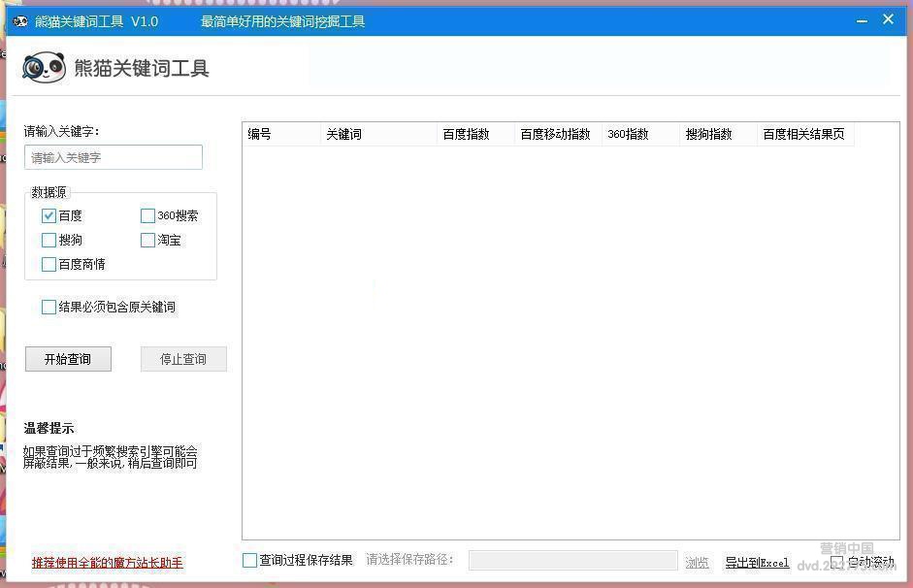Viewport: 913px width, 588px height.
Task: Close the keyword tool window
Action: 888,19
